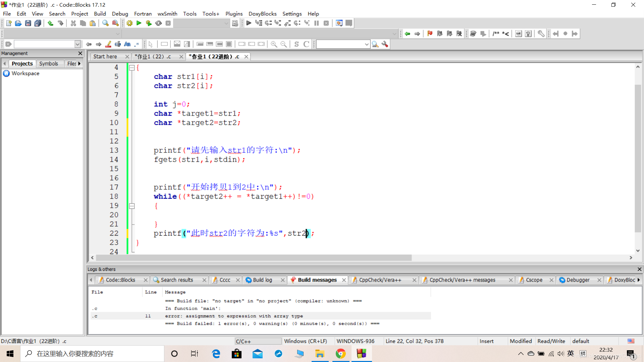Open build target dropdown
This screenshot has height=362, width=644.
tap(226, 23)
